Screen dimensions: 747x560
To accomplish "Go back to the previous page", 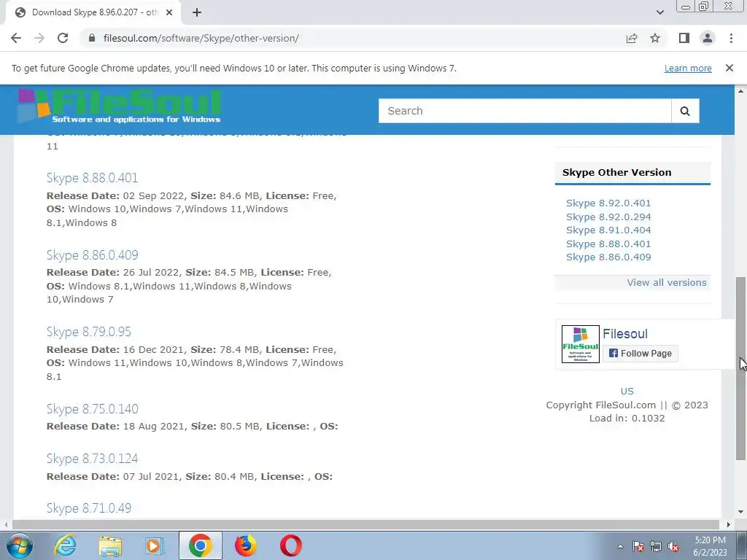I will point(16,38).
